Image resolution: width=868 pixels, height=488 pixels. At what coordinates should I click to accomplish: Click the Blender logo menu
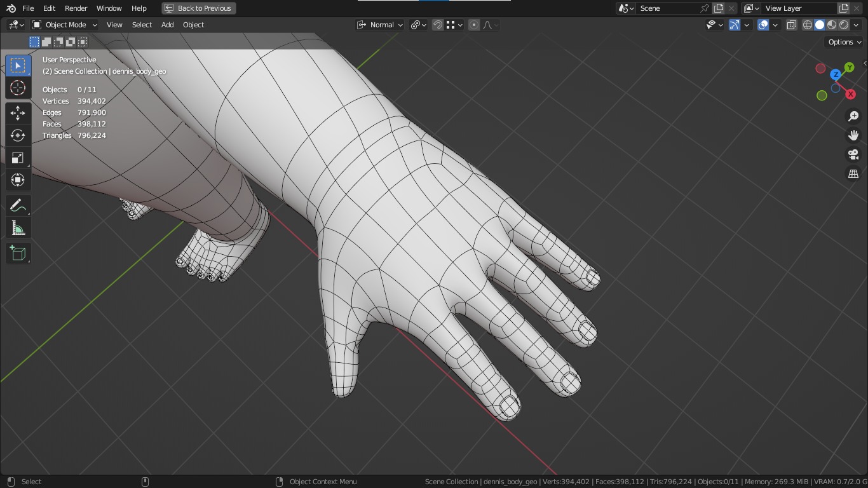11,8
